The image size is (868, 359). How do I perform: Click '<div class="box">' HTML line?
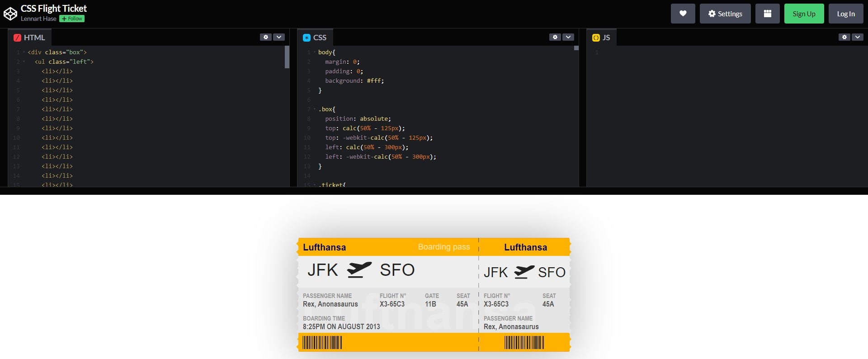(x=57, y=52)
